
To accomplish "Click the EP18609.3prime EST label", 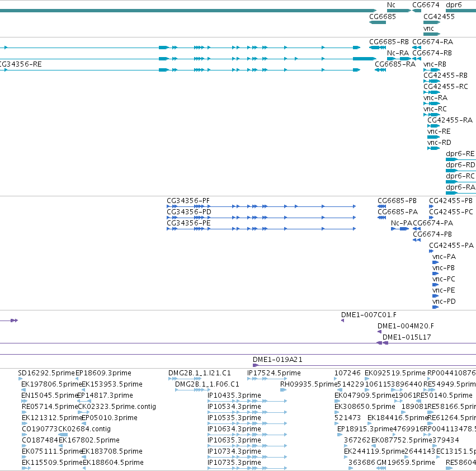I will [103, 373].
